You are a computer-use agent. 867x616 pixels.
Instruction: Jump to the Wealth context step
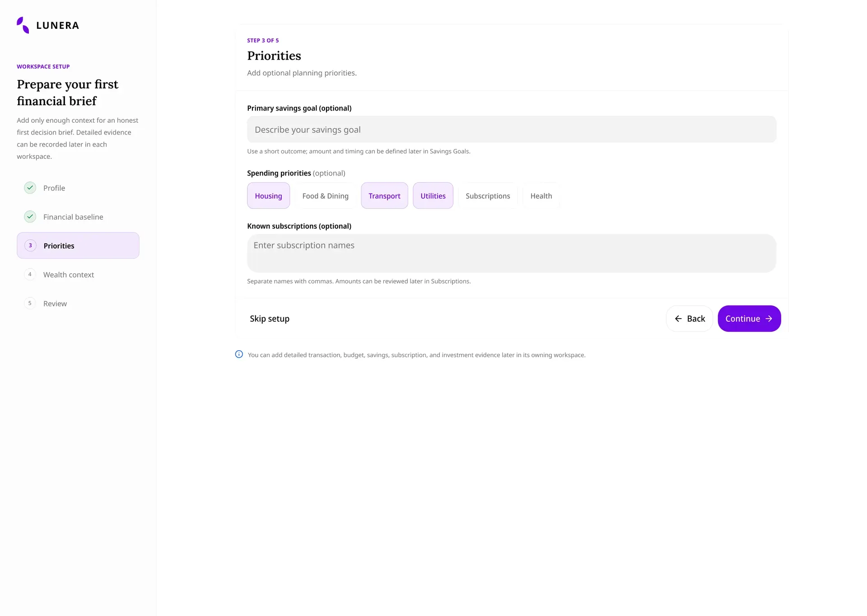click(78, 274)
